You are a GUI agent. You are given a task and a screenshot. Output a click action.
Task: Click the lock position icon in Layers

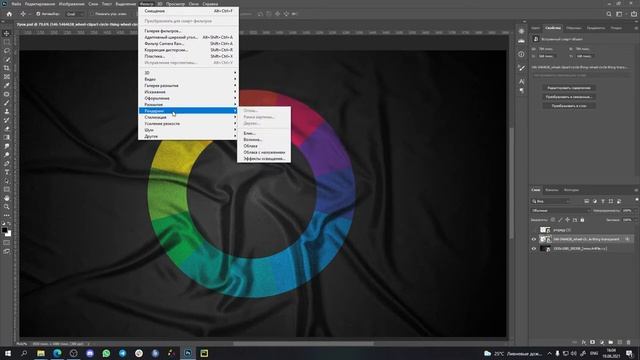click(x=567, y=220)
